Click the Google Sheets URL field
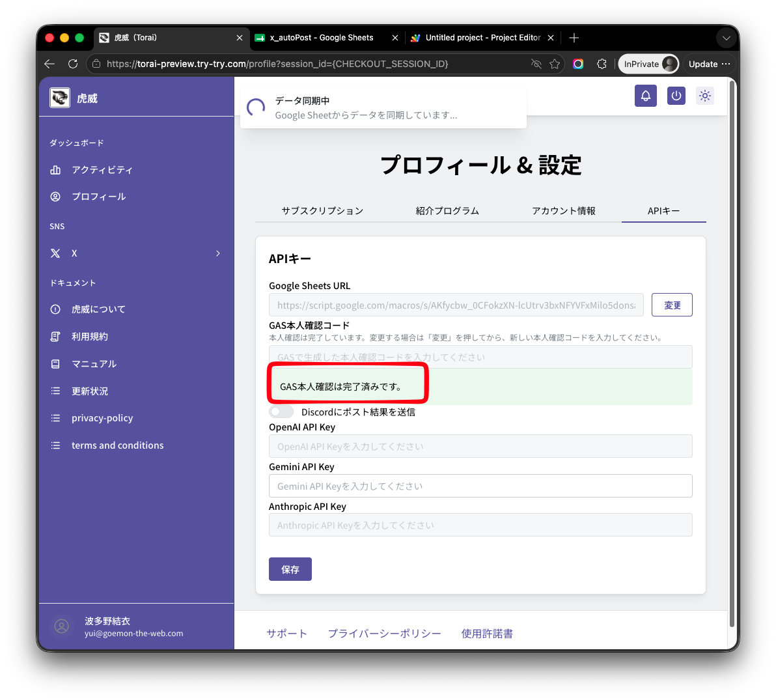This screenshot has height=700, width=776. pos(456,305)
